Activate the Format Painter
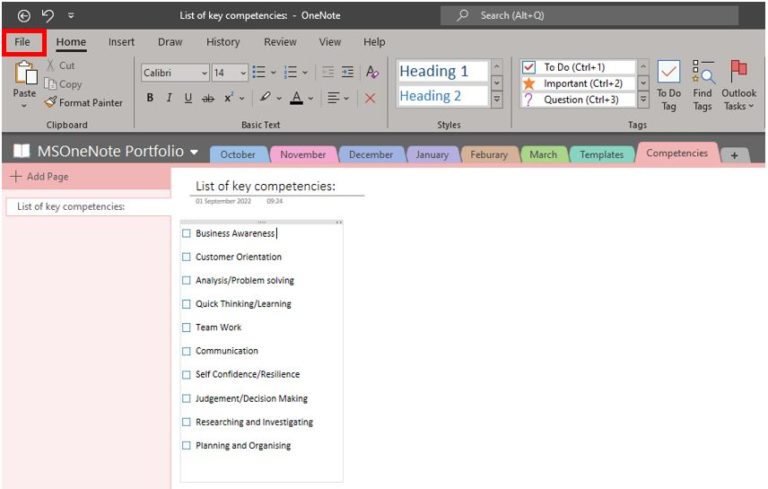Screen dimensions: 768x489 click(x=83, y=103)
